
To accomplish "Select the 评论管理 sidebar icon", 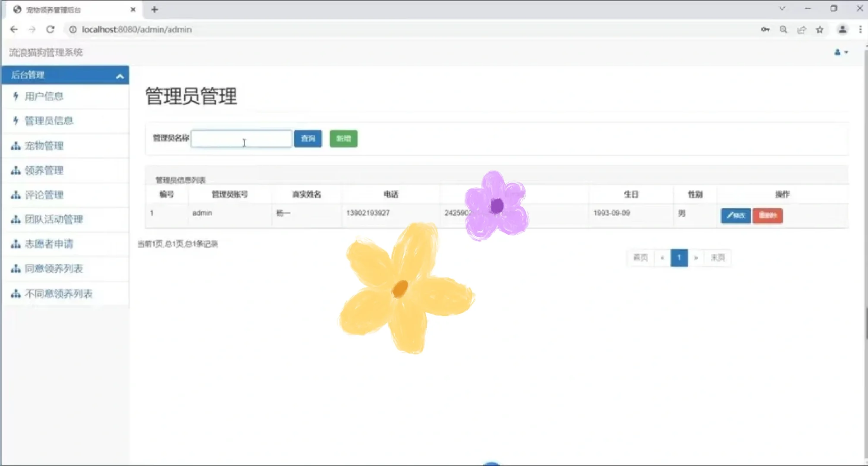I will tap(15, 195).
